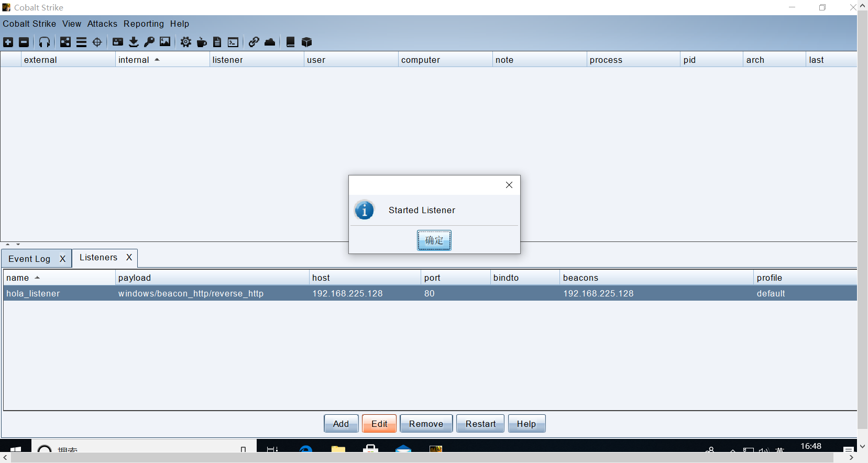Sort listeners by the payload column header

click(x=212, y=278)
